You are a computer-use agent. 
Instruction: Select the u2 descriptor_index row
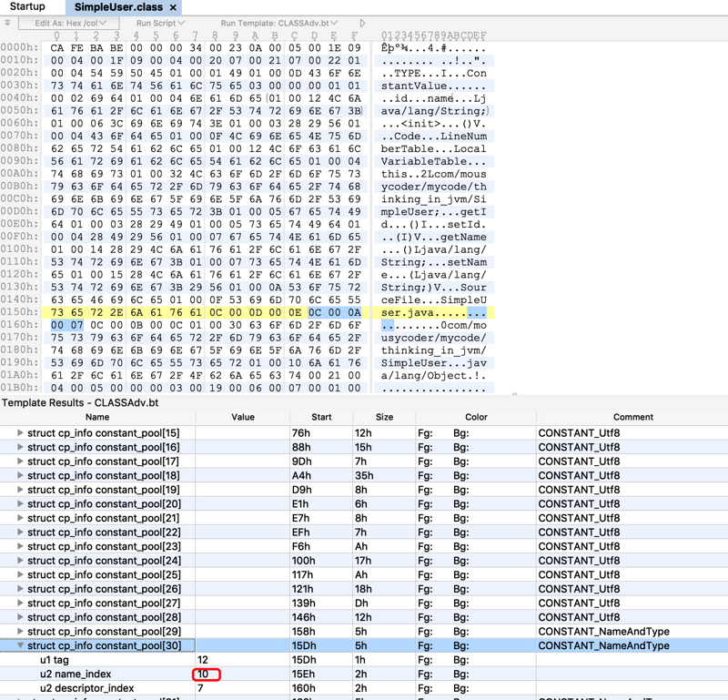364,688
